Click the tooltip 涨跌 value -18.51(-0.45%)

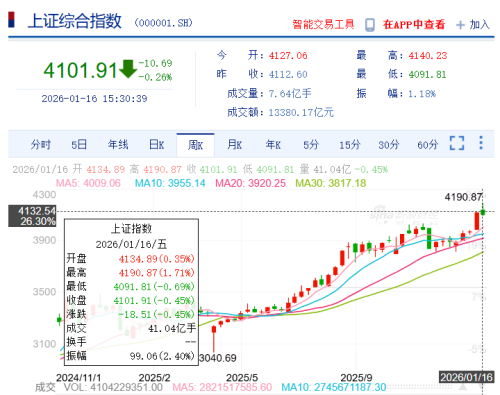click(x=157, y=314)
